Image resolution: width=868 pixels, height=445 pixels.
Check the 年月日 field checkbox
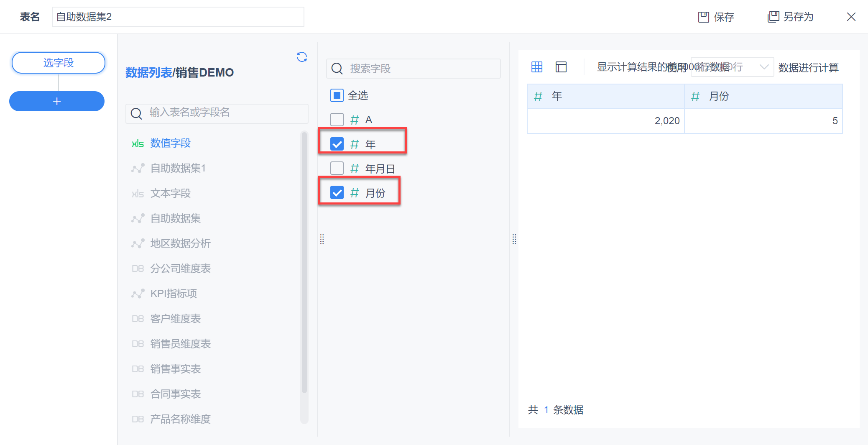337,169
